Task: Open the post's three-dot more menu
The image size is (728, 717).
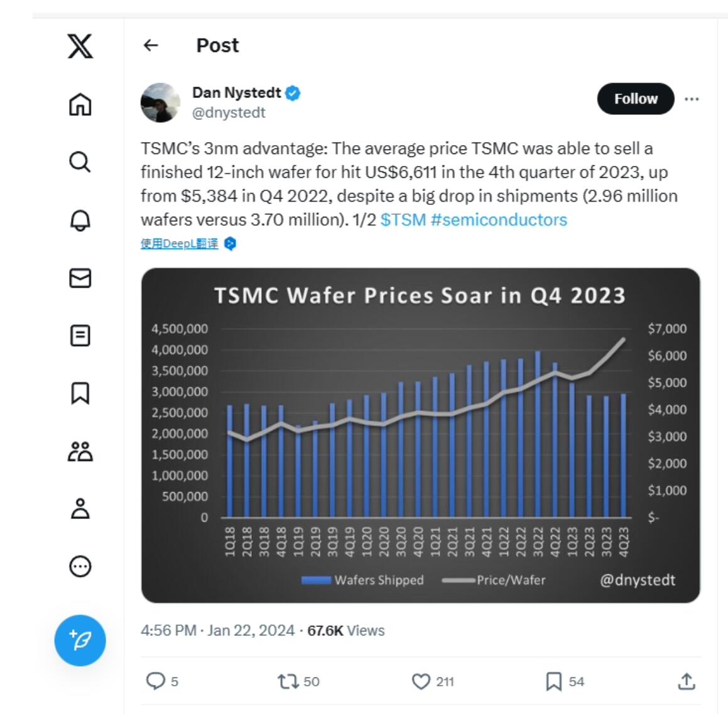Action: point(692,99)
